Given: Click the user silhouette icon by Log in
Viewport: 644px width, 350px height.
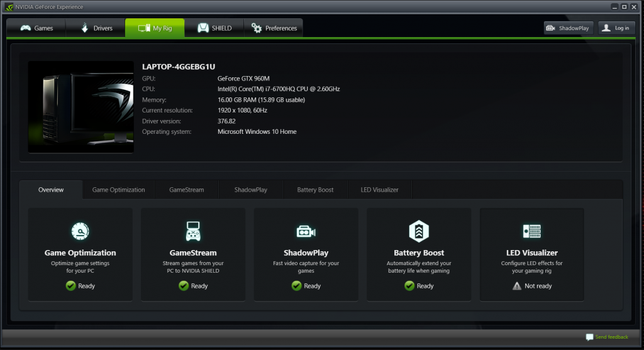Looking at the screenshot, I should coord(606,28).
